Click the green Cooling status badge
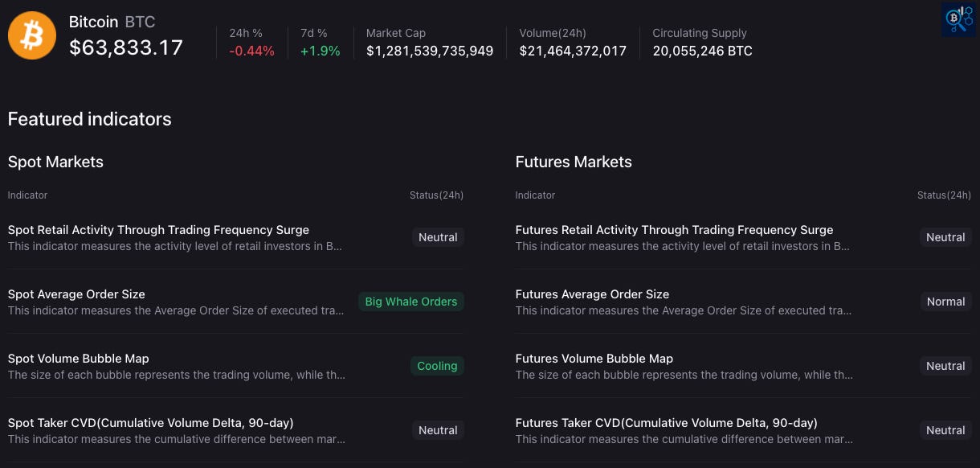 click(x=437, y=366)
